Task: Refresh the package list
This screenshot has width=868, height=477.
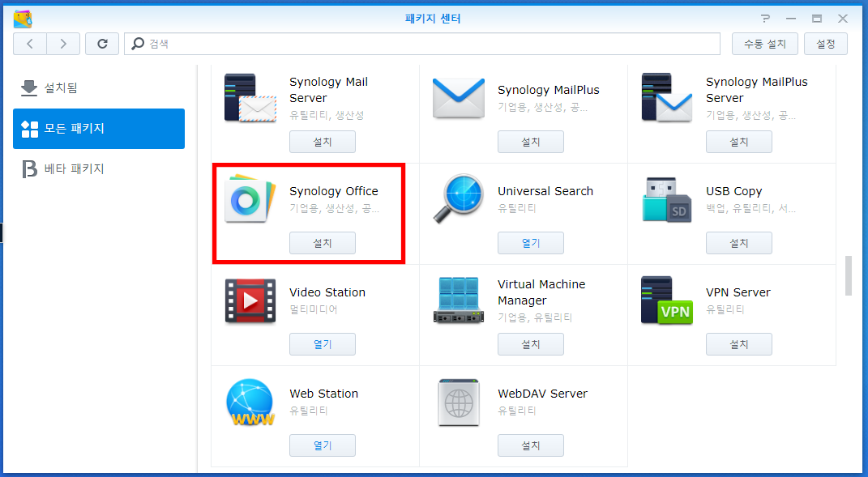Action: pyautogui.click(x=102, y=44)
